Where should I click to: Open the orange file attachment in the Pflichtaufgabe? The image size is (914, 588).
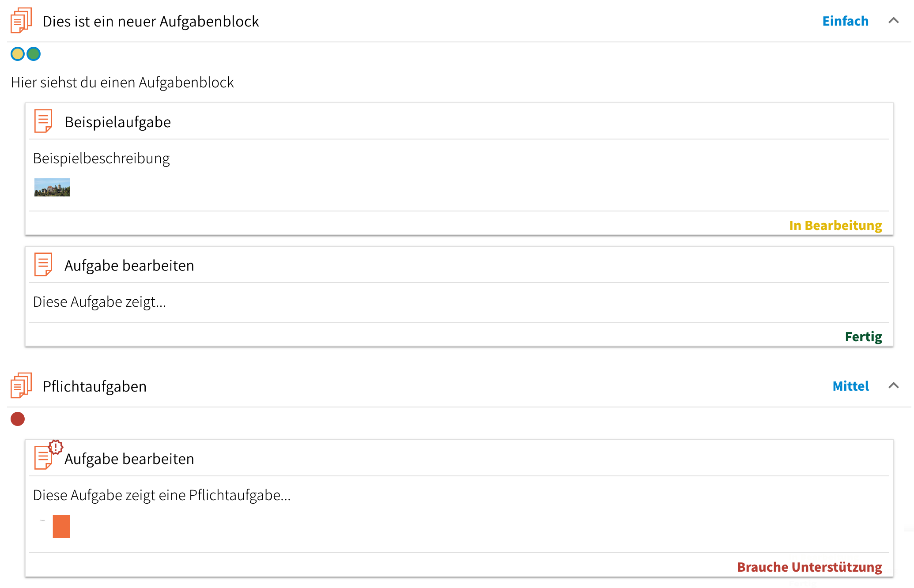(61, 526)
